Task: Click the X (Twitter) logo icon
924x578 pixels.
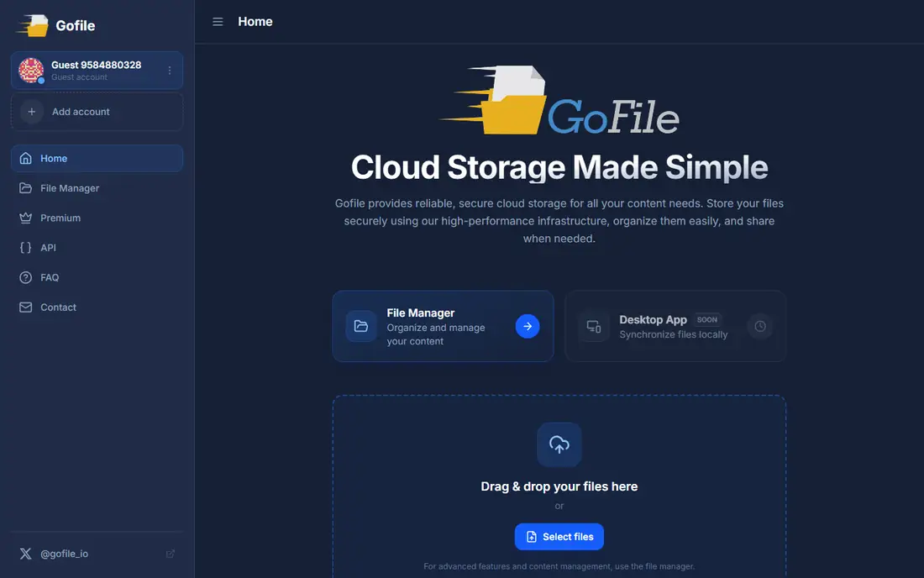Action: click(x=25, y=554)
